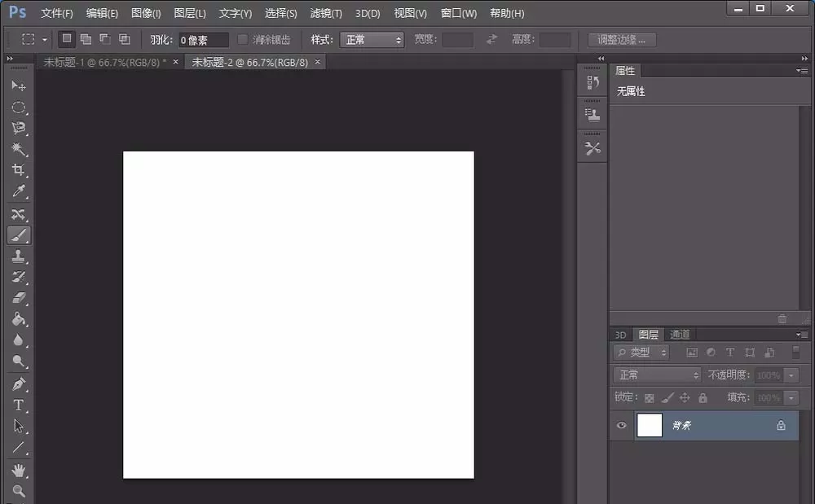Toggle the 消除锯齿 anti-alias checkbox
815x504 pixels.
[242, 39]
